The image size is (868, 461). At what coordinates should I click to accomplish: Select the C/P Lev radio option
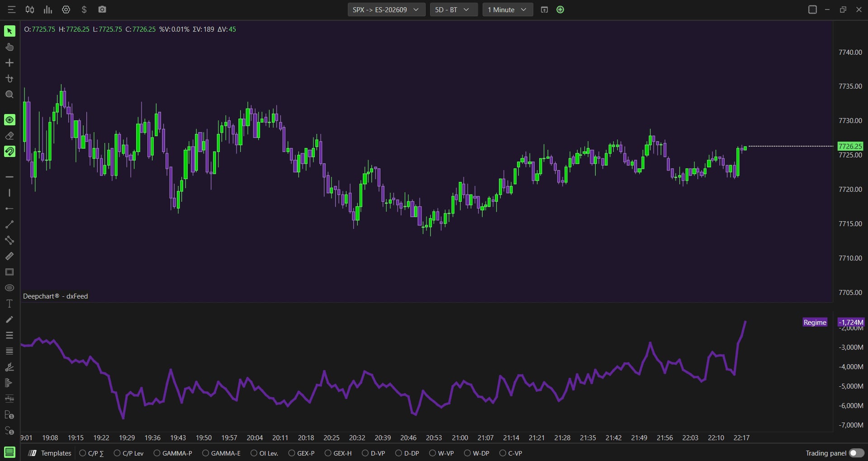pyautogui.click(x=128, y=453)
